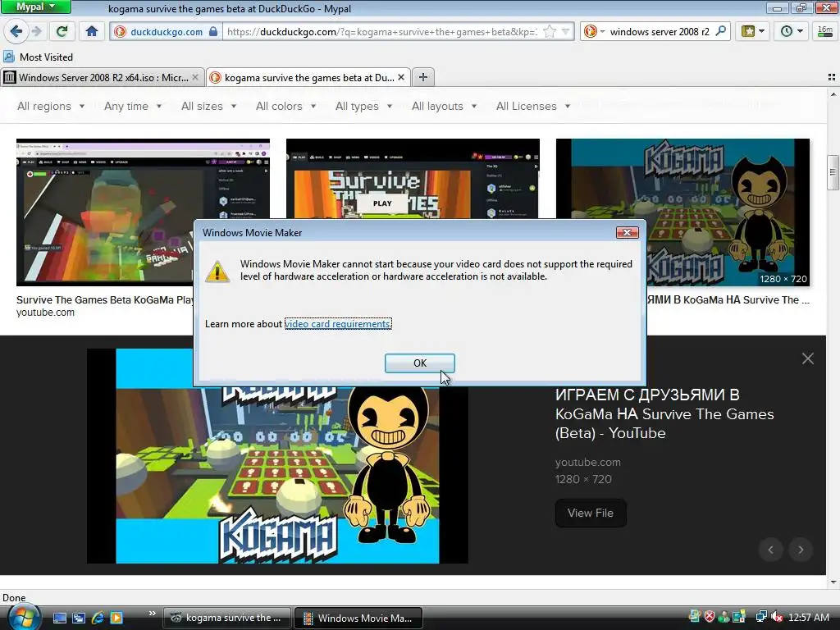The width and height of the screenshot is (840, 630).
Task: Open the Bookmarks menu button
Action: [752, 31]
